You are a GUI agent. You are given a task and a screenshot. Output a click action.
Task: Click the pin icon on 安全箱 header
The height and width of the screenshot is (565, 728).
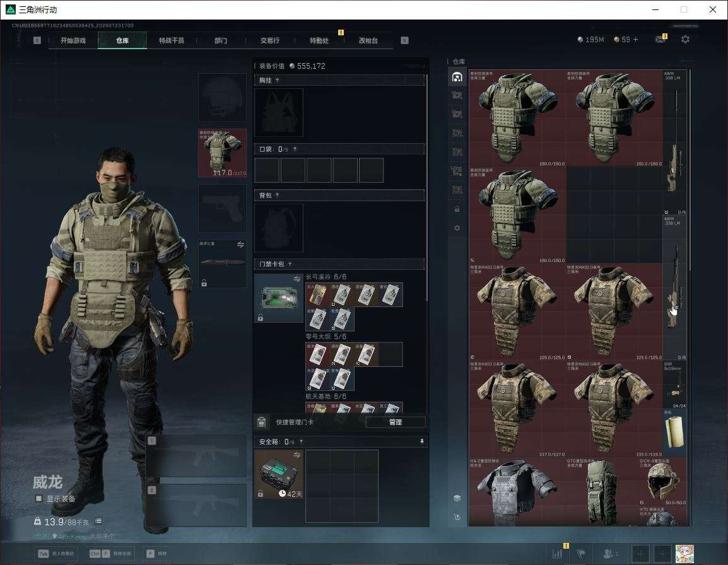click(421, 441)
